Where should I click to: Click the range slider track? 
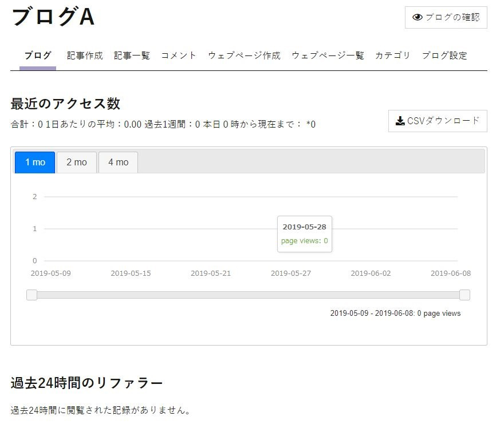(248, 295)
